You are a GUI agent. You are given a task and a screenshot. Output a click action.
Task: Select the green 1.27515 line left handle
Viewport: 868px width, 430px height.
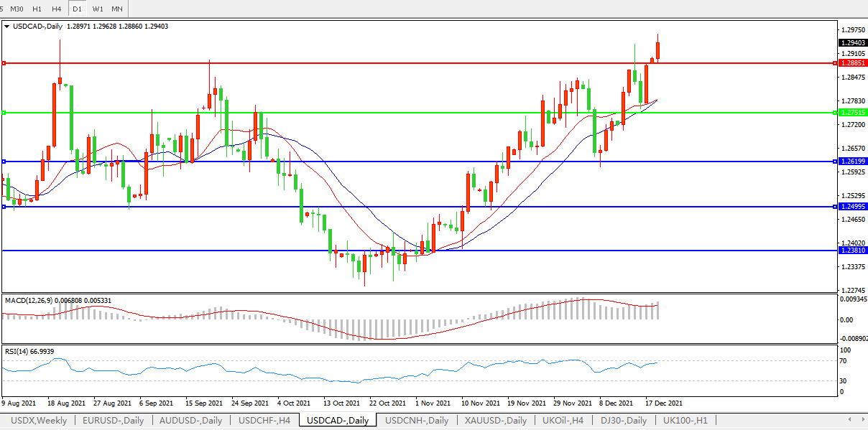coord(4,113)
